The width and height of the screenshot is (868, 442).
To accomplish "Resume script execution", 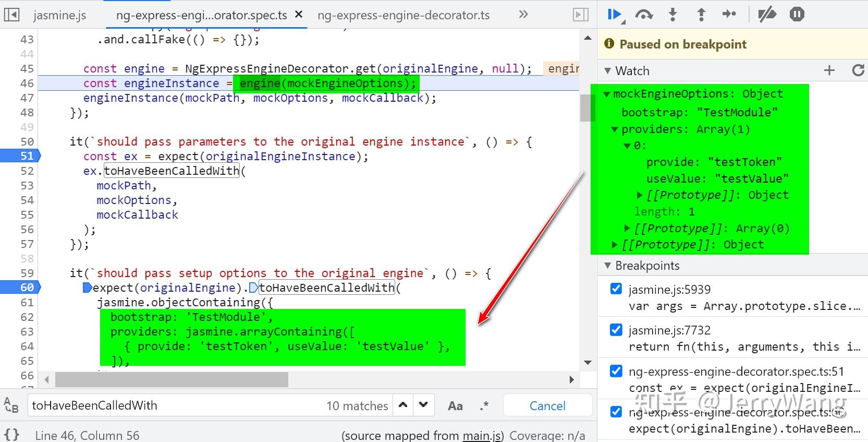I will pyautogui.click(x=615, y=15).
